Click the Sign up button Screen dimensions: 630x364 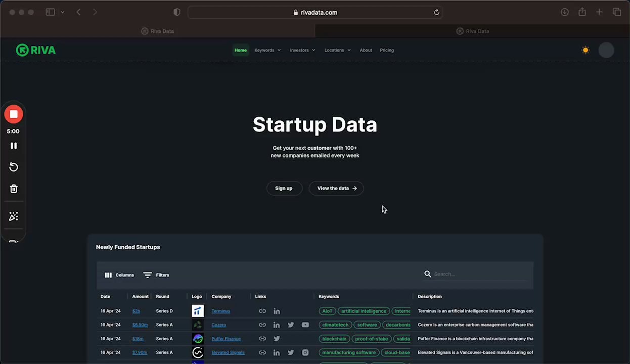pos(284,188)
